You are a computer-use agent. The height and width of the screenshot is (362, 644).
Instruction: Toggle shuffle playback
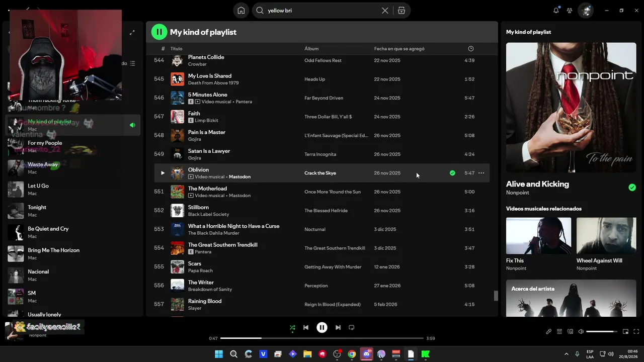292,327
